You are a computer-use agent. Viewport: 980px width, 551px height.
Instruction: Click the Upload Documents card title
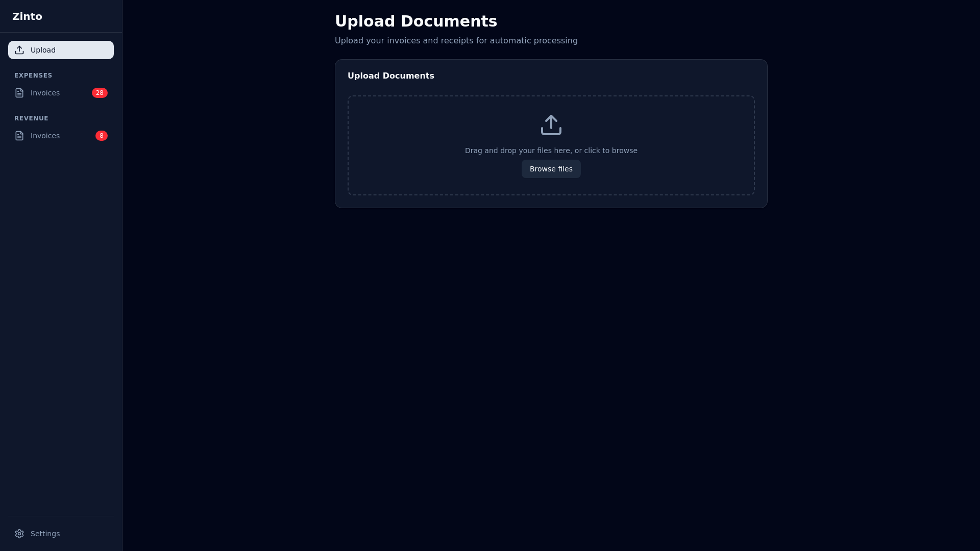(x=391, y=76)
